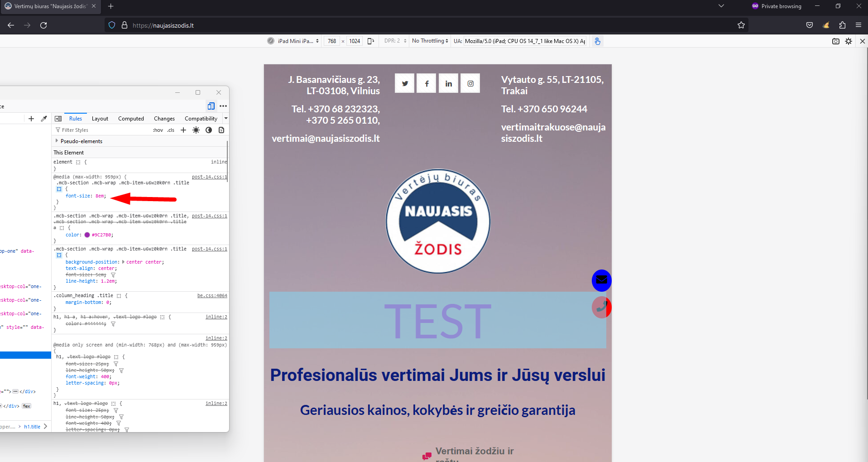The height and width of the screenshot is (462, 868).
Task: Add a new CSS rule
Action: (x=183, y=130)
